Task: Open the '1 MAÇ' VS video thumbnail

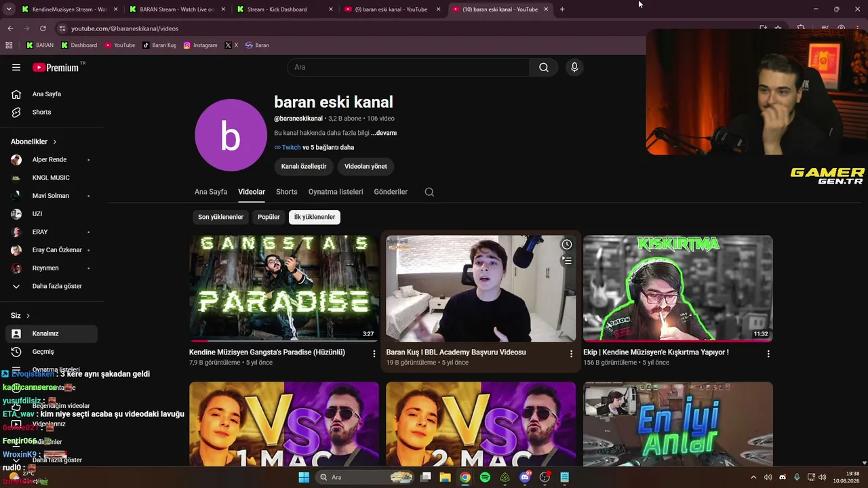Action: 284,424
